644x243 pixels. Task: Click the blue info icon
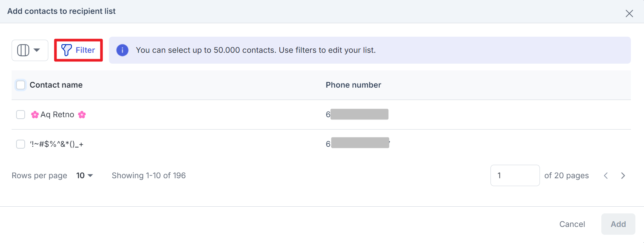122,50
